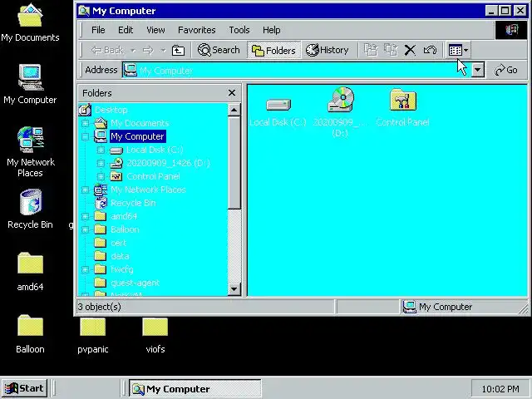The height and width of the screenshot is (399, 532).
Task: Open the History pane
Action: pos(328,50)
